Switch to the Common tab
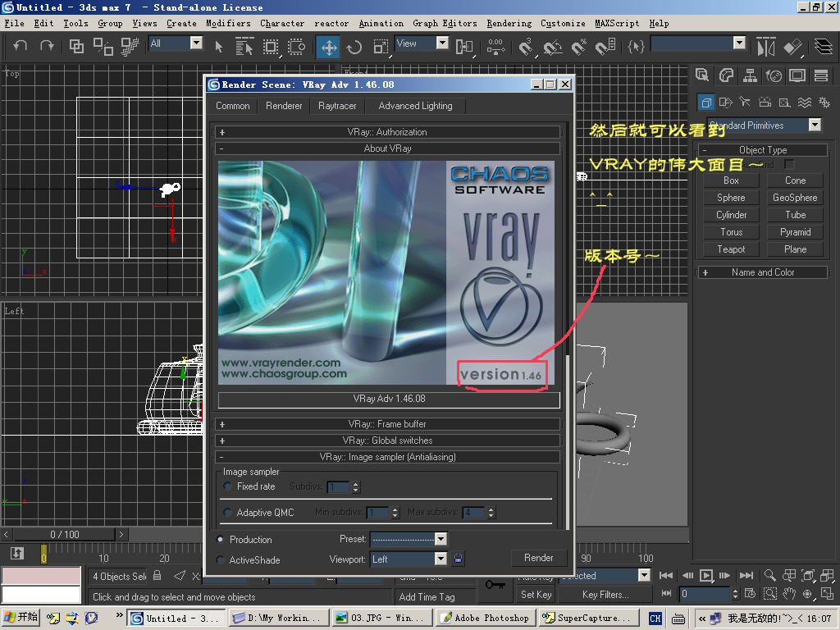The height and width of the screenshot is (630, 840). [x=232, y=106]
